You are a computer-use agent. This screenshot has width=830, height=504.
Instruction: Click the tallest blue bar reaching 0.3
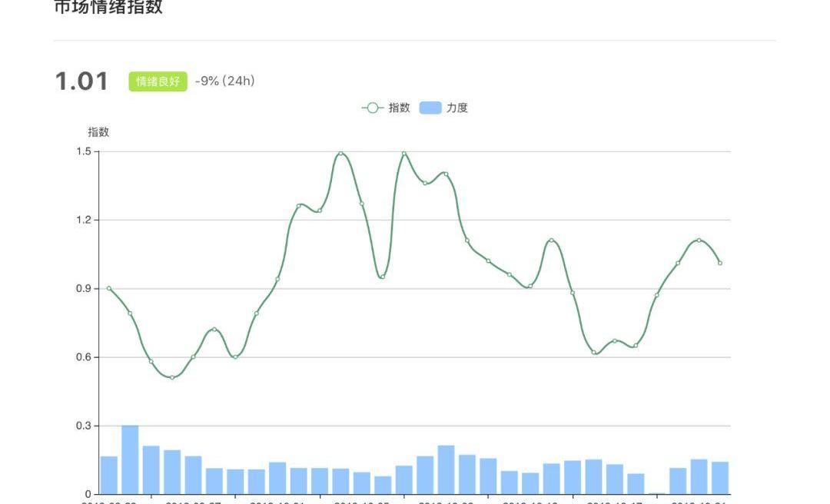pos(130,459)
